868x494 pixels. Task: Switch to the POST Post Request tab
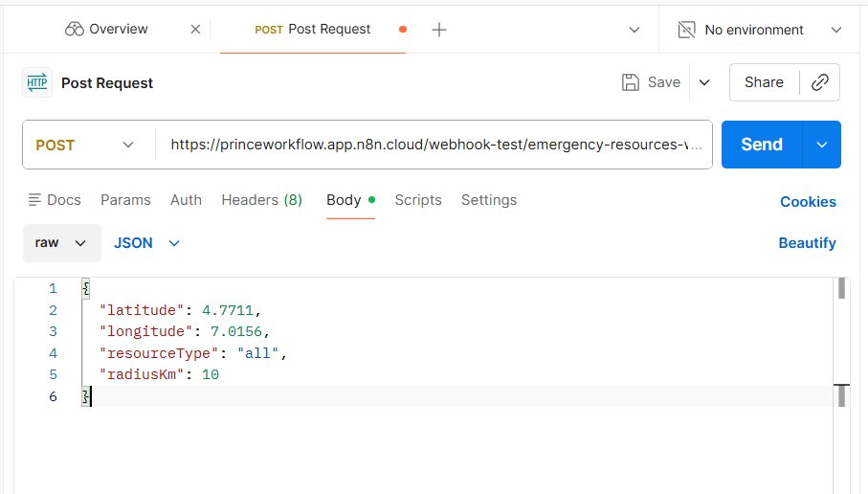pos(312,30)
